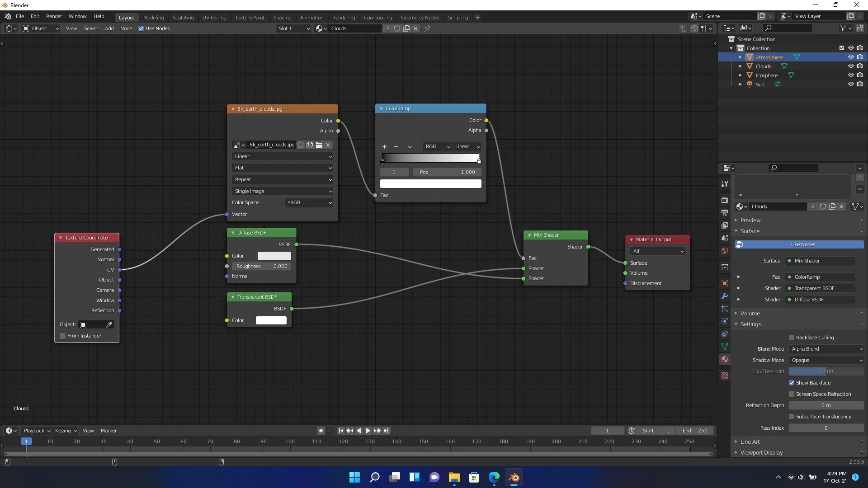Add a color stop in ColorRamp node
Screen dimensions: 868x488
[384, 147]
